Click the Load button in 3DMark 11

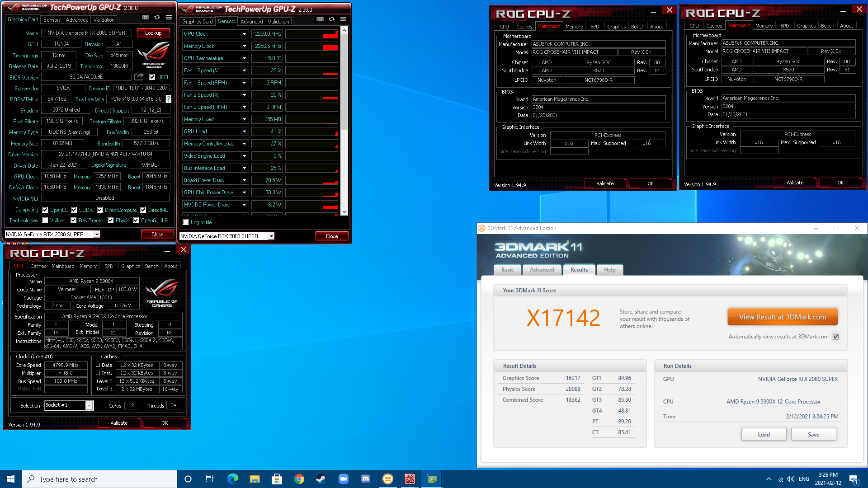(x=764, y=435)
